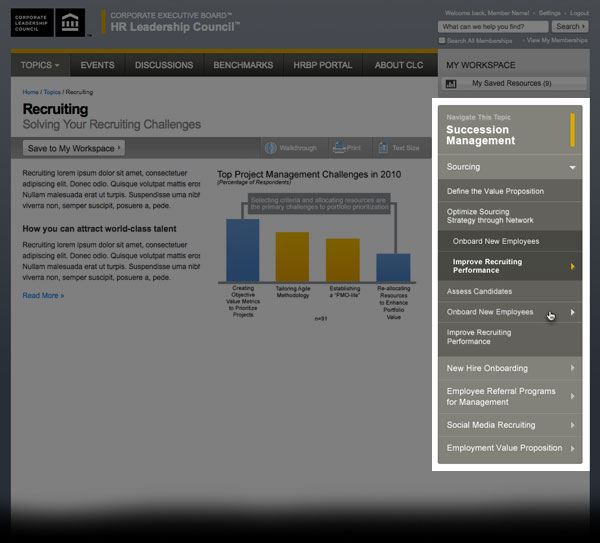Click the search input field
This screenshot has width=600, height=543.
coord(493,26)
